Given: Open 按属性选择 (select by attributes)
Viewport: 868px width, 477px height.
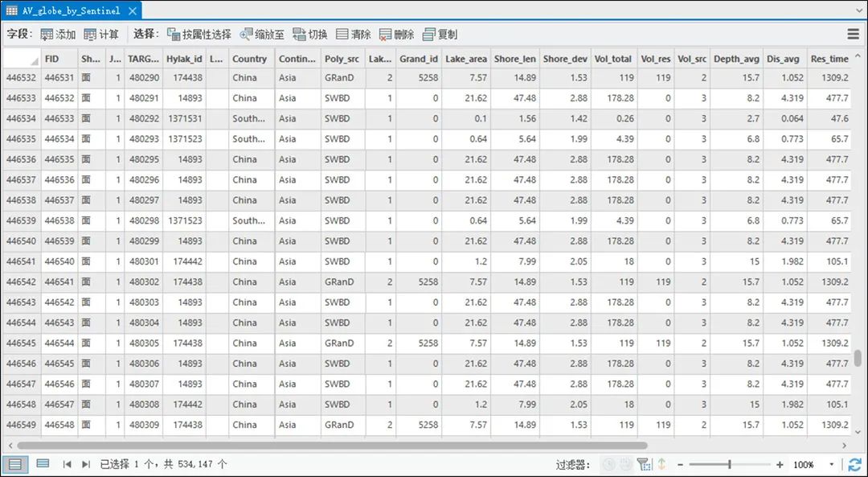Looking at the screenshot, I should 199,35.
